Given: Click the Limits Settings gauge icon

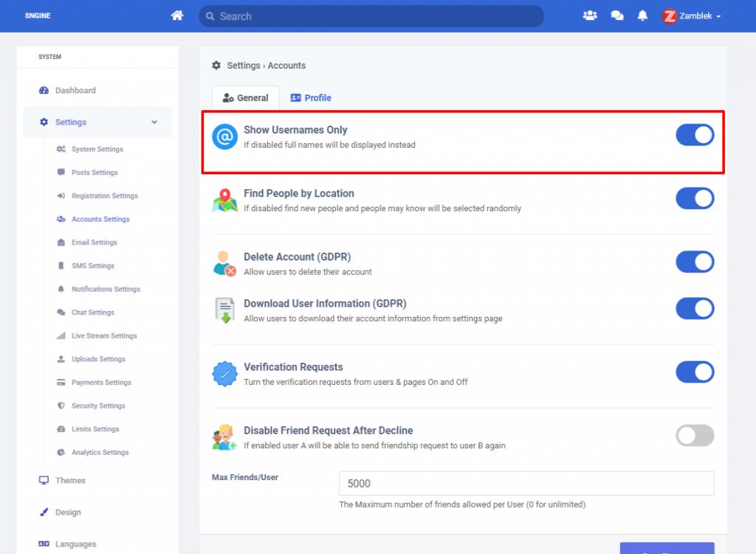Looking at the screenshot, I should 61,429.
